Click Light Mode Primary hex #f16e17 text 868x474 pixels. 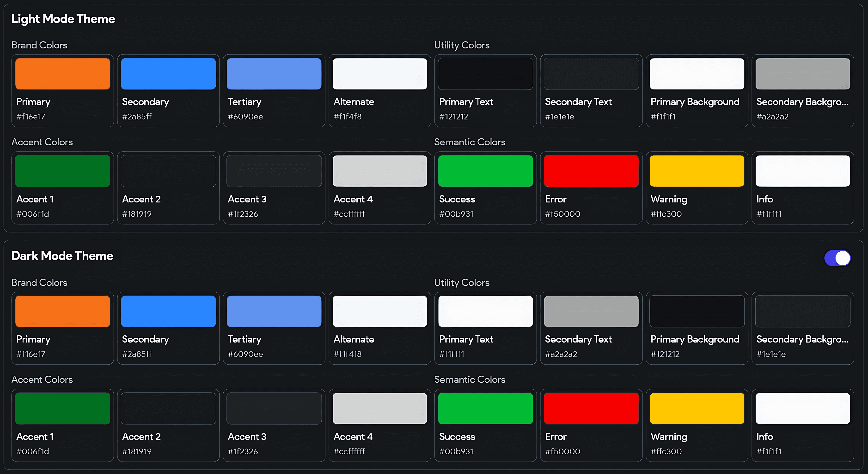31,117
